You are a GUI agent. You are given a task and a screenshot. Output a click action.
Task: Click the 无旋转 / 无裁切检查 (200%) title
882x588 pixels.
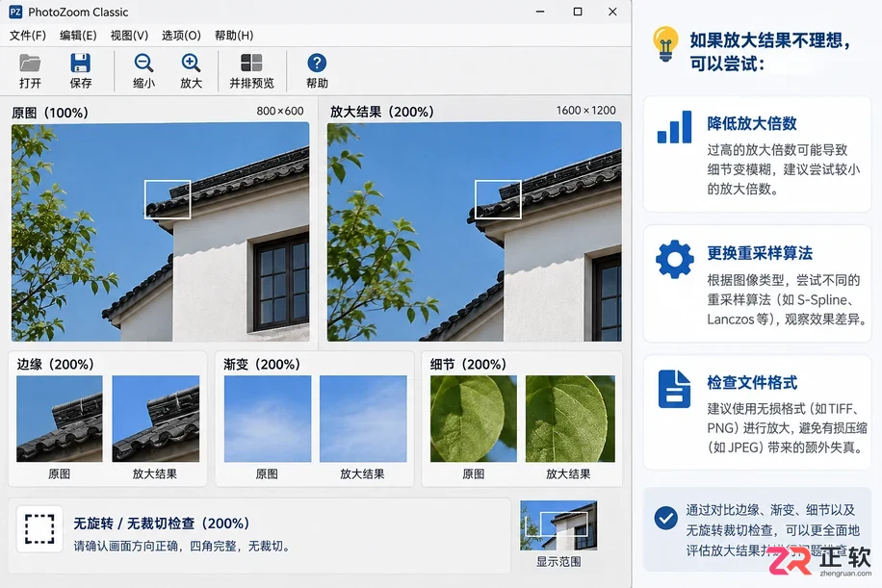point(162,524)
